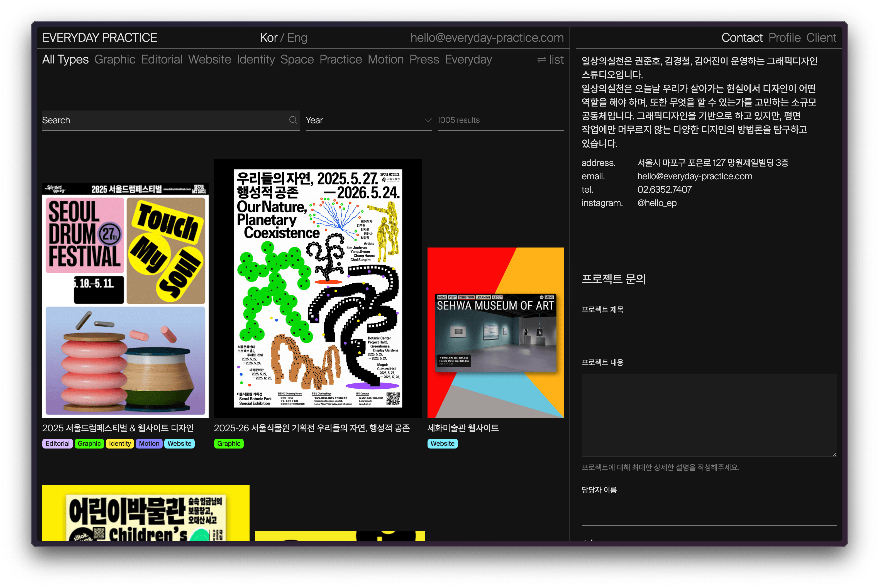Screen dimensions: 879x588
Task: Expand the Year dropdown chevron
Action: (428, 120)
